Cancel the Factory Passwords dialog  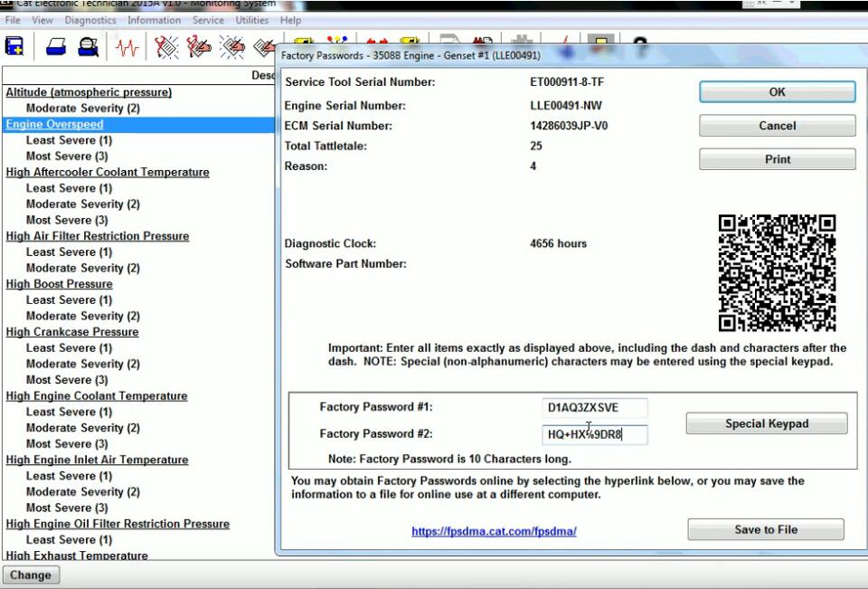778,126
